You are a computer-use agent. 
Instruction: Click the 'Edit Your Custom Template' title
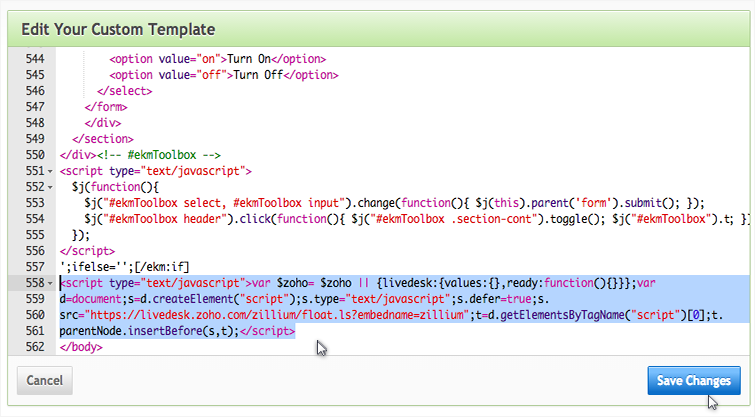coord(118,29)
